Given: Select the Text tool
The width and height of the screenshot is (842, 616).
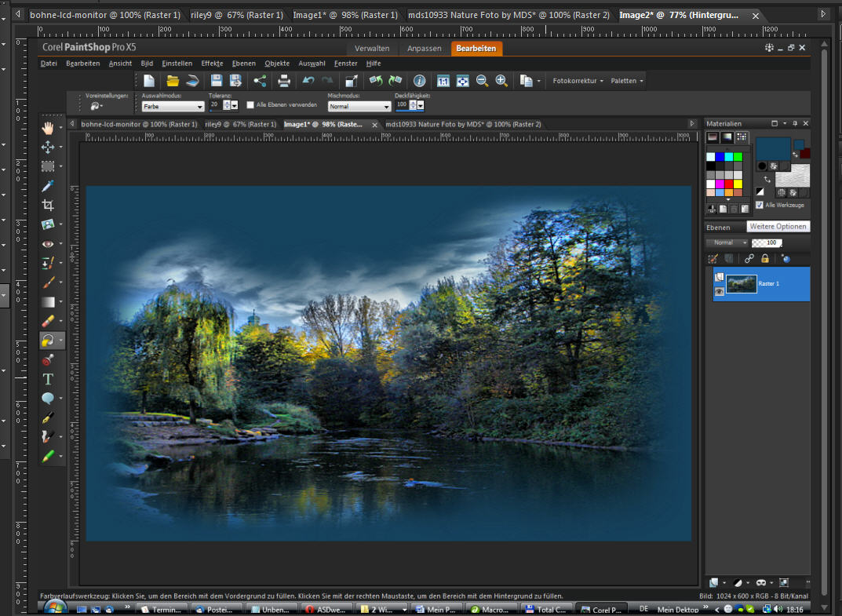Looking at the screenshot, I should (x=48, y=379).
